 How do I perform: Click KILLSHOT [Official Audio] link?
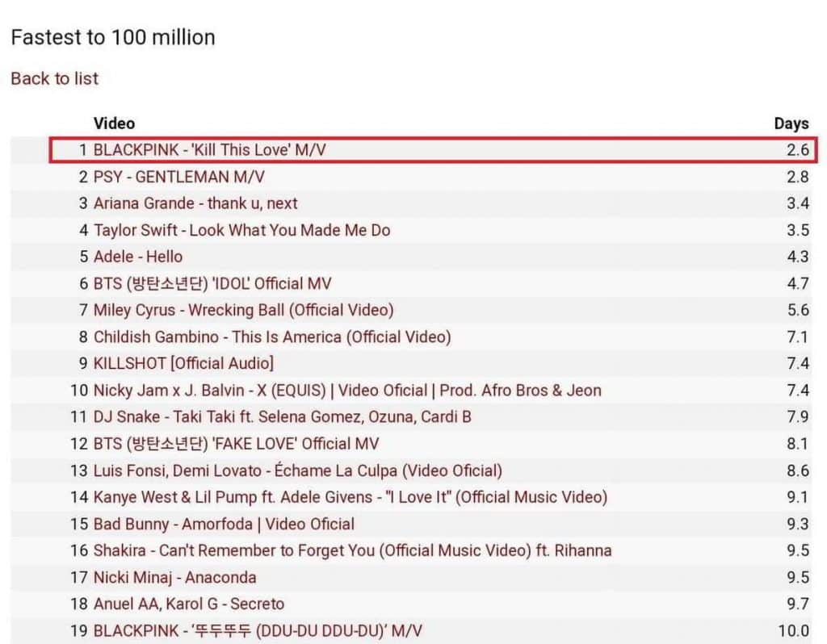tap(183, 363)
